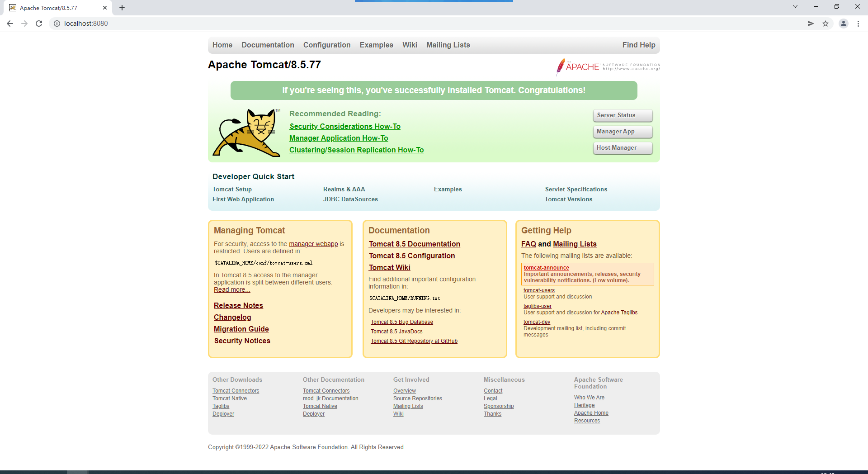The height and width of the screenshot is (474, 868).
Task: Open Sponsorship link under Miscellaneous
Action: [499, 406]
